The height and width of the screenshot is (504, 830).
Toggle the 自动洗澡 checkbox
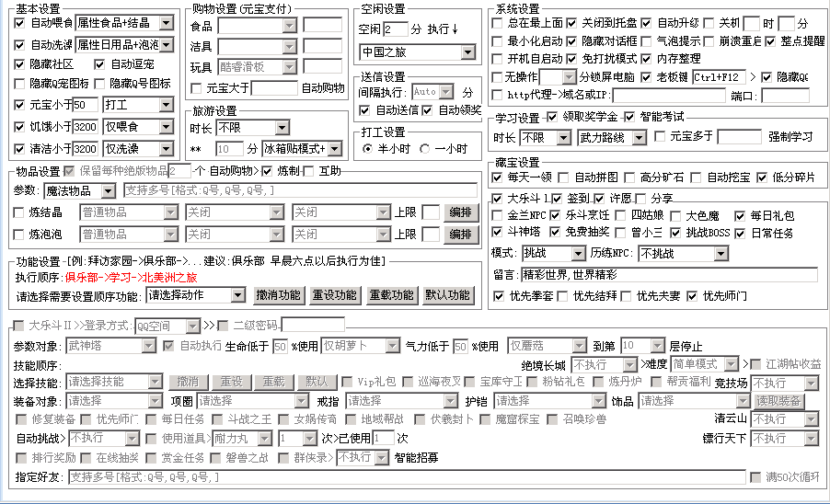(x=19, y=45)
